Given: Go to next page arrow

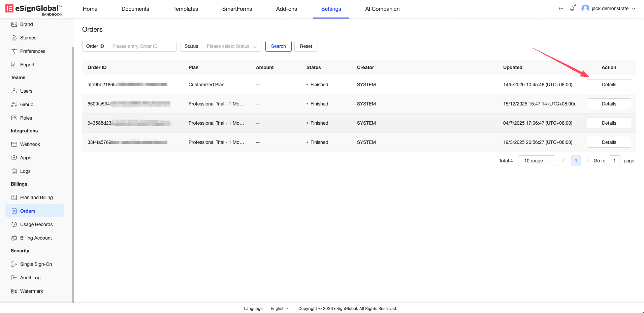Looking at the screenshot, I should pyautogui.click(x=588, y=161).
